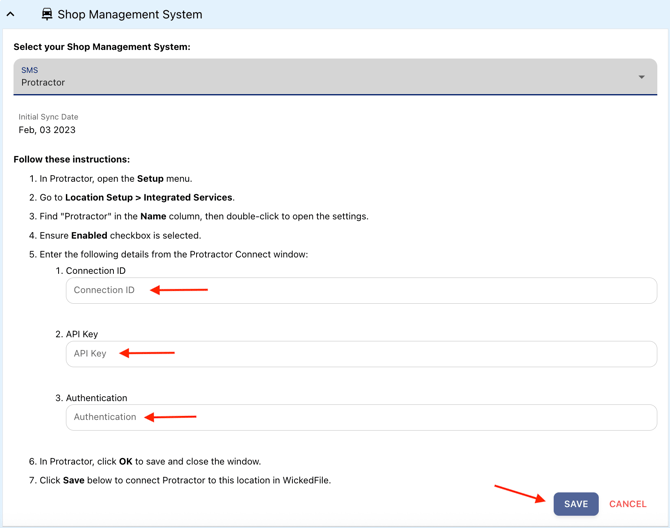Click bold Setup text in step one
Image resolution: width=670 pixels, height=528 pixels.
(x=150, y=179)
